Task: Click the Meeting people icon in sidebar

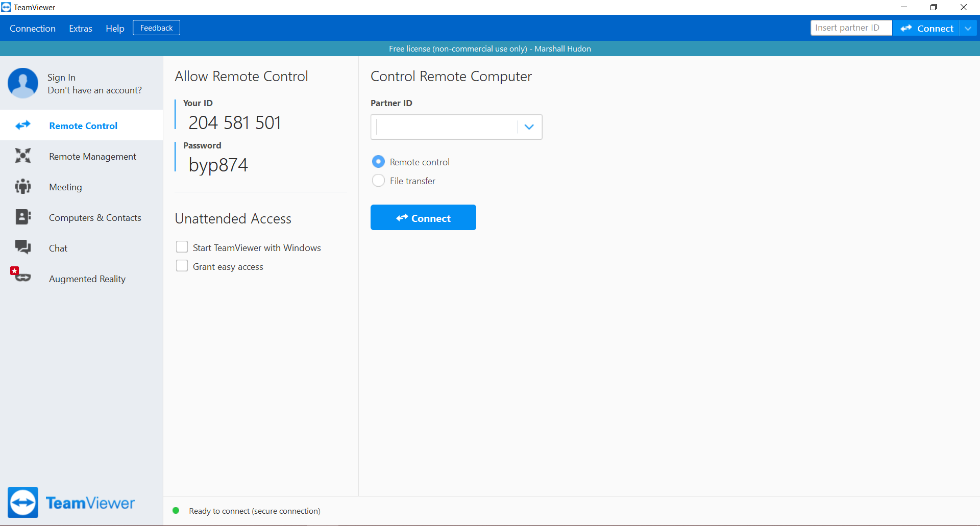Action: tap(23, 186)
